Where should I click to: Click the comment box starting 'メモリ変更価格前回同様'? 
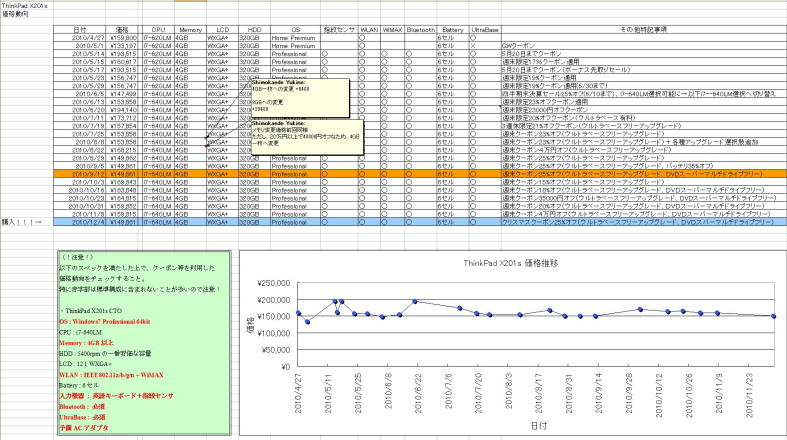coord(307,137)
